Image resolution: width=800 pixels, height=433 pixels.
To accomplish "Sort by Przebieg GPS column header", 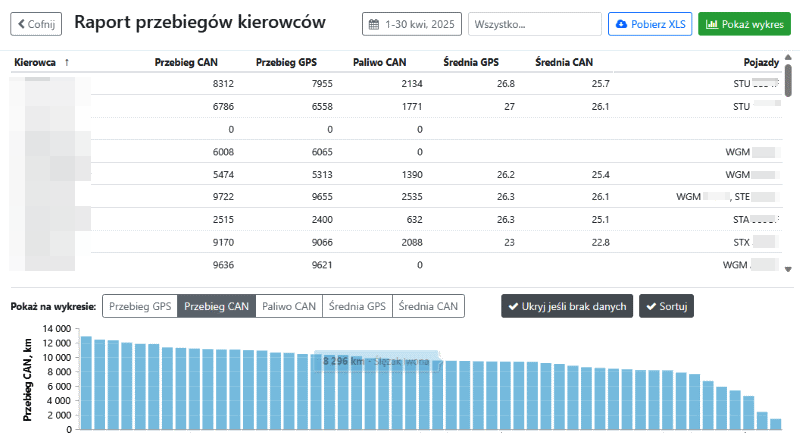I will [x=286, y=62].
